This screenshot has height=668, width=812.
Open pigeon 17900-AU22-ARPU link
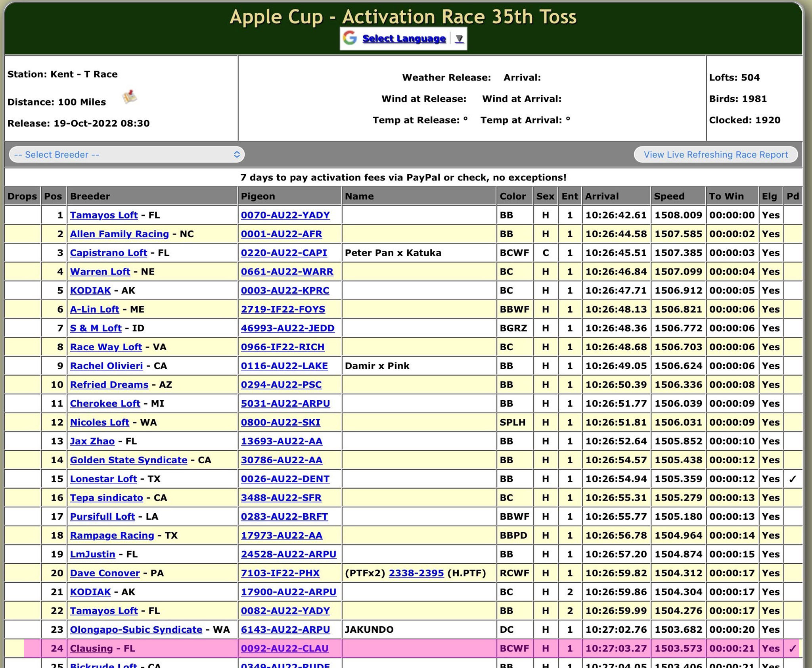(289, 592)
